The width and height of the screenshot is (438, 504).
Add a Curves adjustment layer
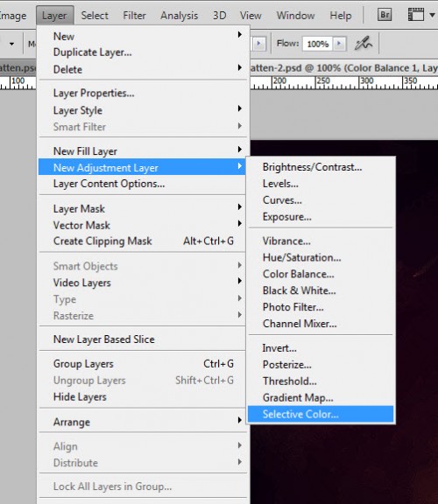[x=321, y=200]
